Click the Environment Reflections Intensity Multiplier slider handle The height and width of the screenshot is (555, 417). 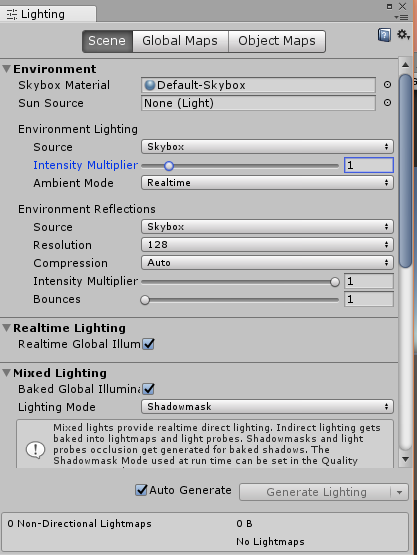pyautogui.click(x=335, y=282)
